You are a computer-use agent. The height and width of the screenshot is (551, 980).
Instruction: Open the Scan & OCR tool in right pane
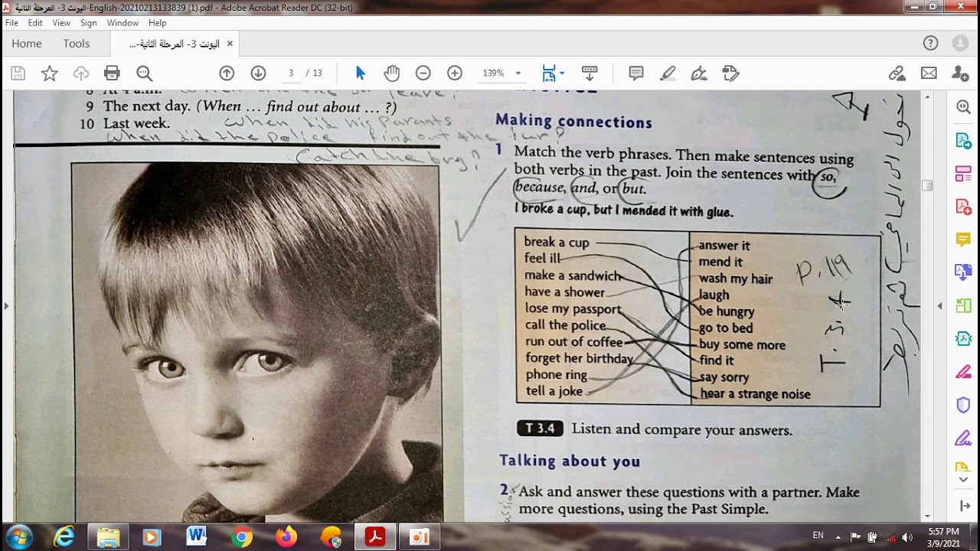963,338
